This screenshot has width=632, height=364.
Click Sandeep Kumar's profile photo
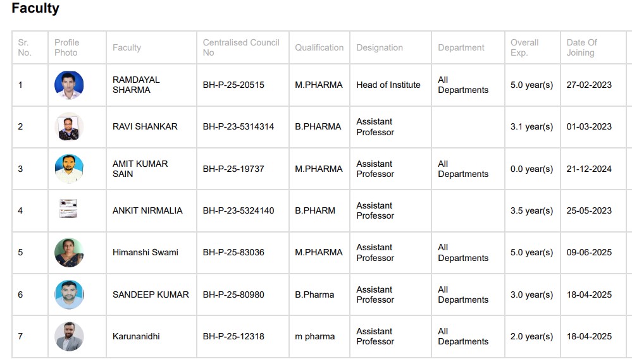coord(69,294)
